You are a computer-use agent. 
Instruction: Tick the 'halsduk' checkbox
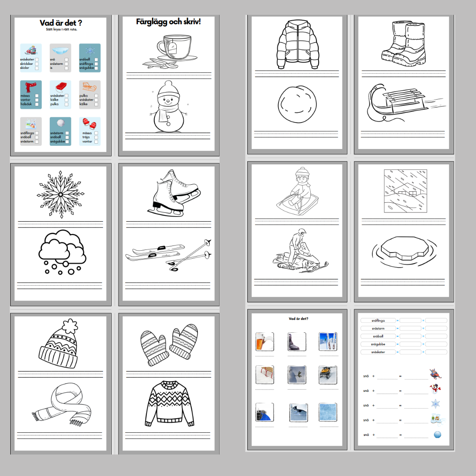point(37,104)
